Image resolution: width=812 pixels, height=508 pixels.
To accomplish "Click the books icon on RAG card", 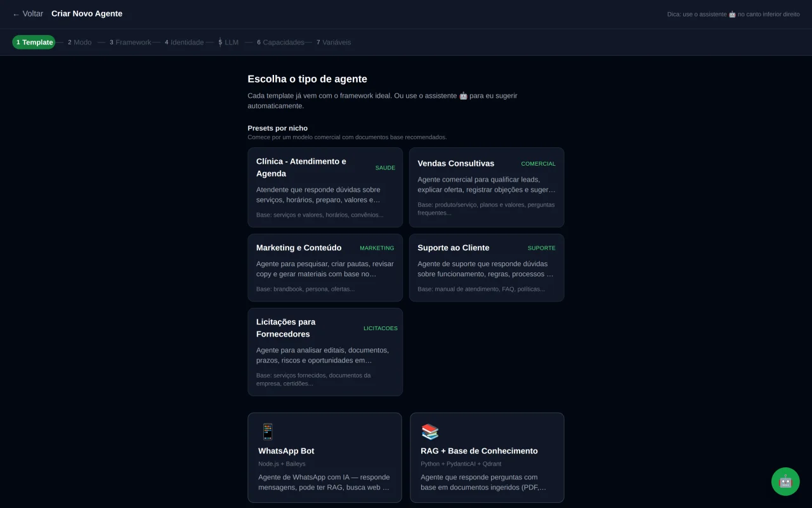I will (x=430, y=432).
